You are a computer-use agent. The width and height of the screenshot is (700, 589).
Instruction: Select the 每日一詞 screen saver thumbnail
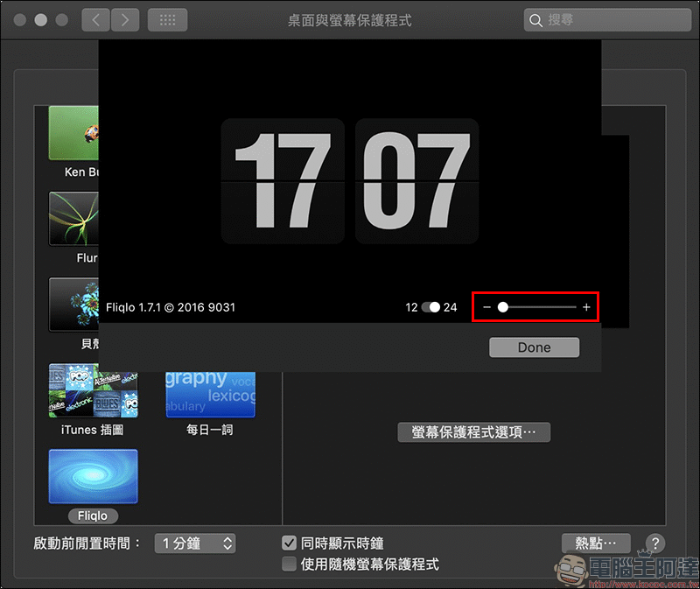click(x=210, y=395)
